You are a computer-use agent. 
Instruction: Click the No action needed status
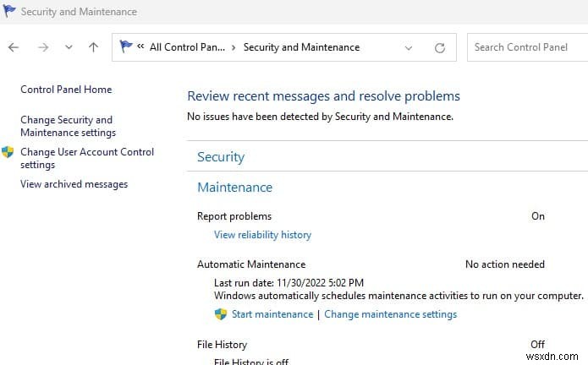click(505, 264)
